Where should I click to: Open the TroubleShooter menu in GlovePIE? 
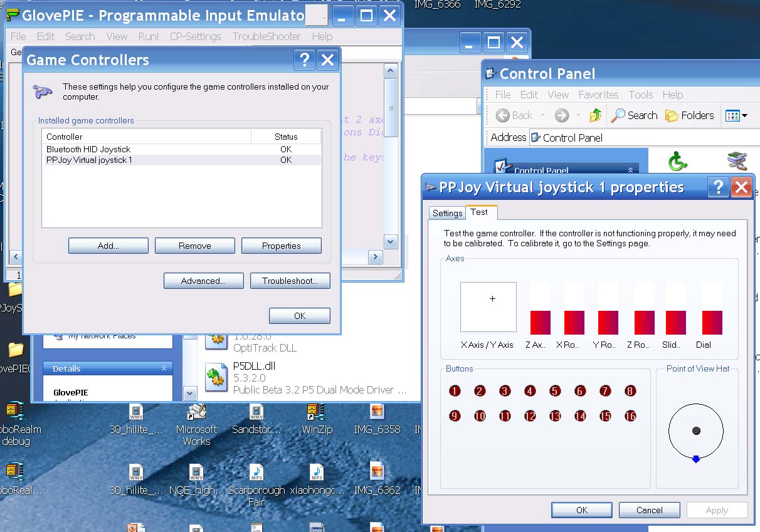(267, 36)
